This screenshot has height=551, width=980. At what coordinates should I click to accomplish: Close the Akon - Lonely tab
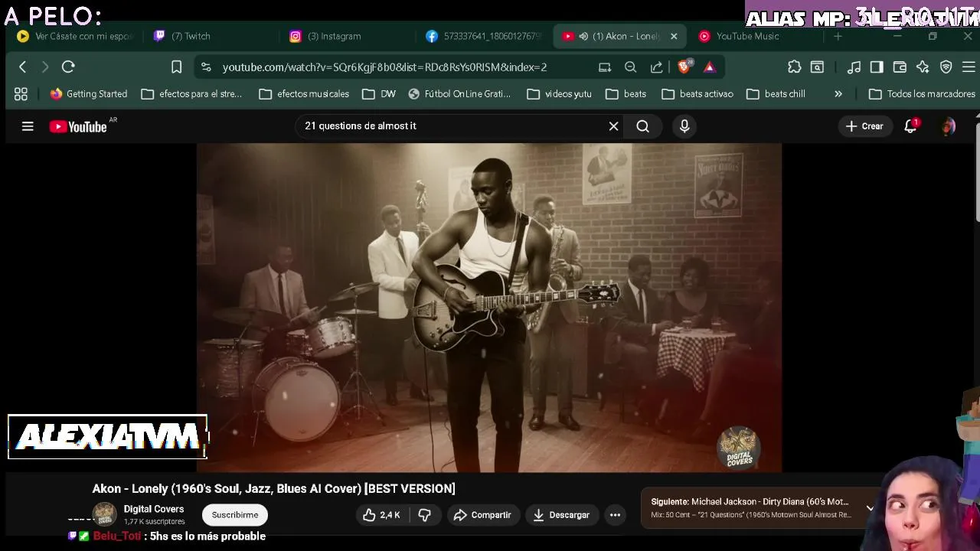pyautogui.click(x=674, y=36)
